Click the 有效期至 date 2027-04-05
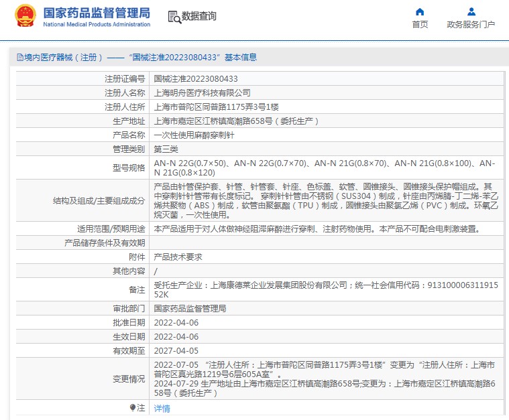The width and height of the screenshot is (509, 420). (176, 350)
